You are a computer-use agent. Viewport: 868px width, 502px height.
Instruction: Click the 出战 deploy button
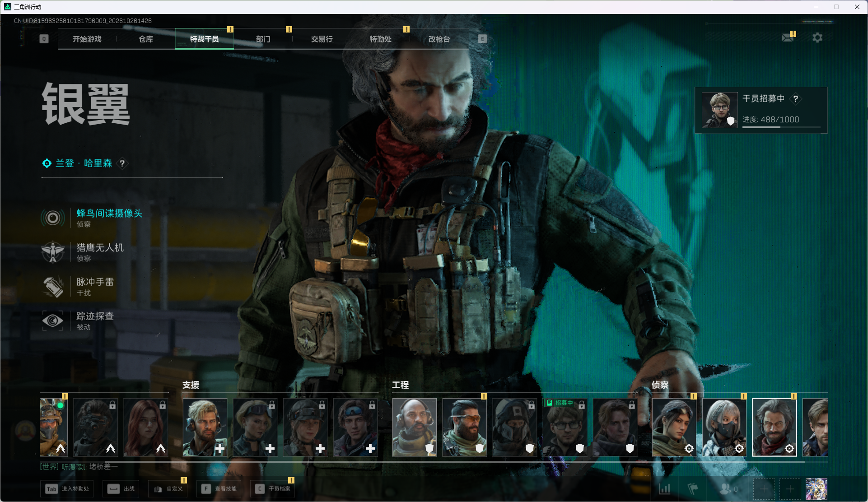[121, 489]
